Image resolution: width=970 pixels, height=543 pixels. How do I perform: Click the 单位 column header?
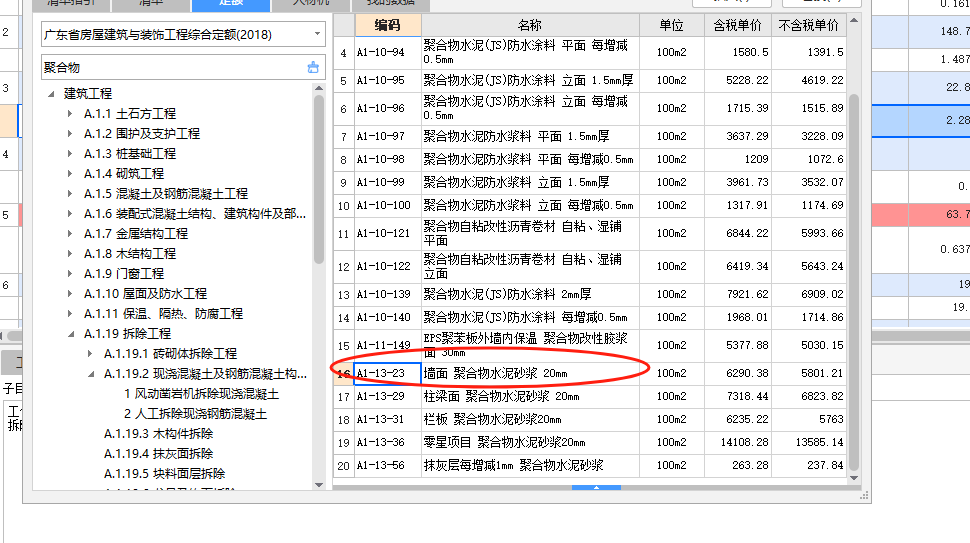click(672, 25)
